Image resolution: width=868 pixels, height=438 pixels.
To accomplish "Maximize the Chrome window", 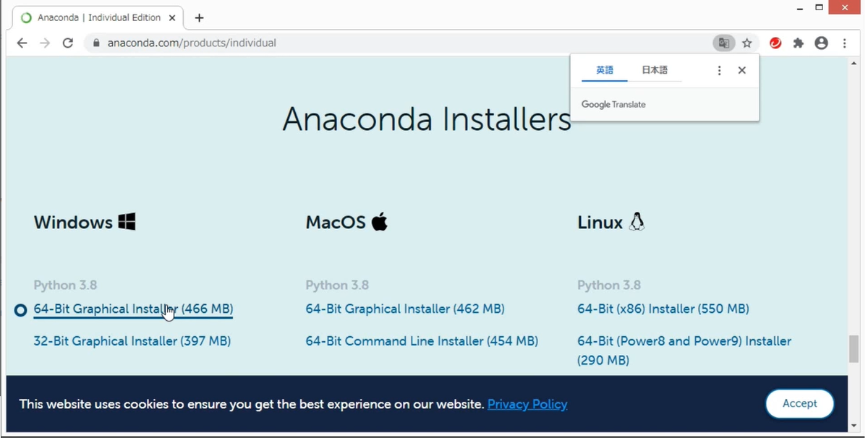I will 819,7.
